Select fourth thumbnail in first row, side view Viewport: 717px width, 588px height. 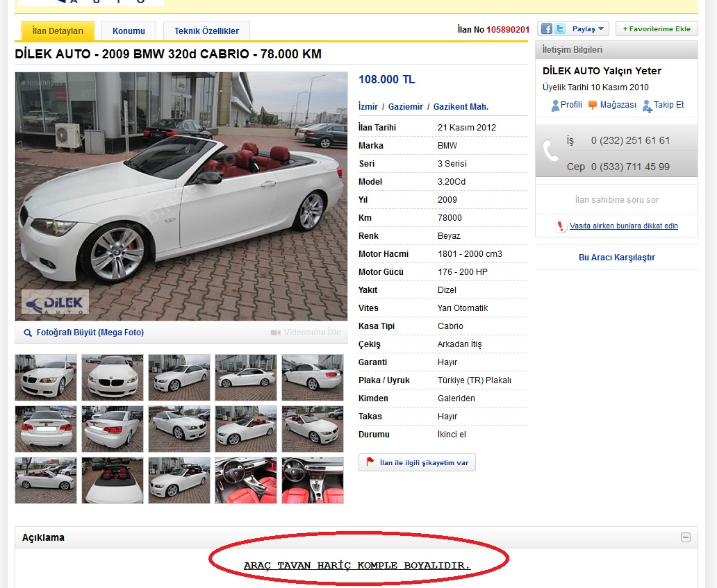tap(246, 378)
